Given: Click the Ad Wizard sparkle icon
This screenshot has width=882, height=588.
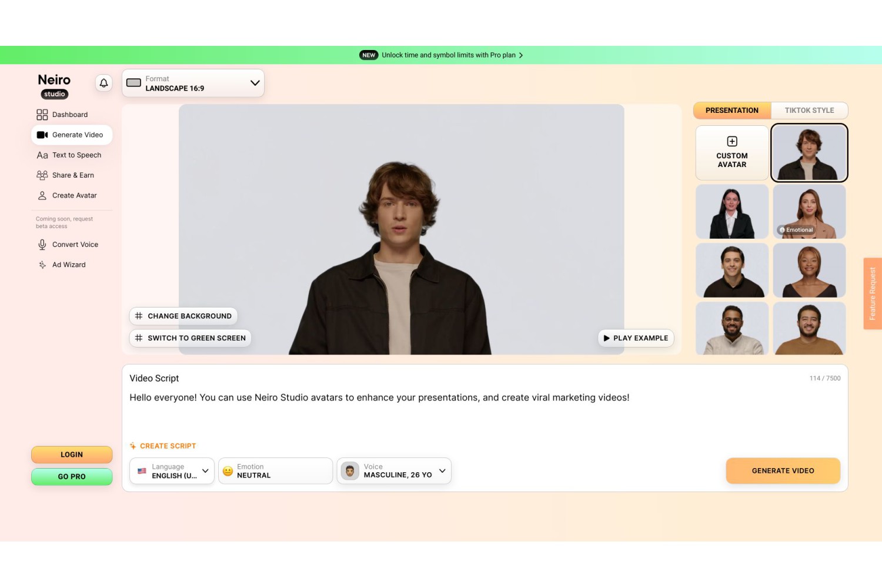Looking at the screenshot, I should click(x=42, y=265).
